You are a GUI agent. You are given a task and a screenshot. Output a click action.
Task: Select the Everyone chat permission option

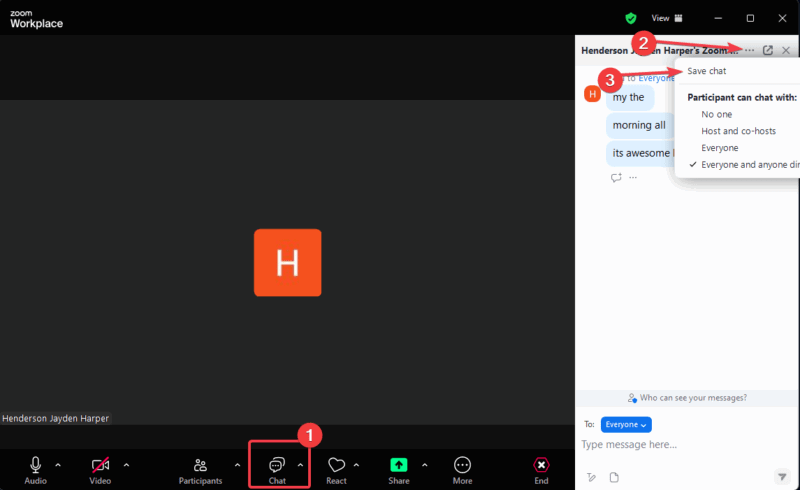[x=719, y=148]
